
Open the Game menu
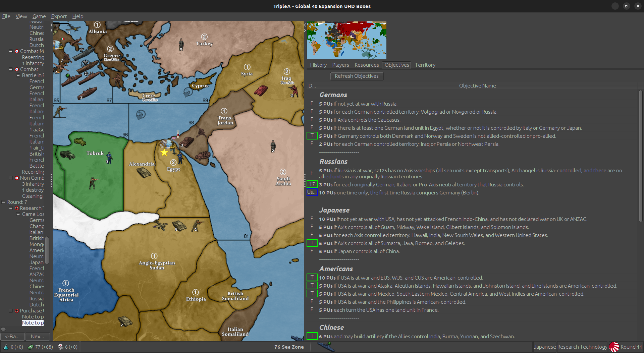[39, 16]
